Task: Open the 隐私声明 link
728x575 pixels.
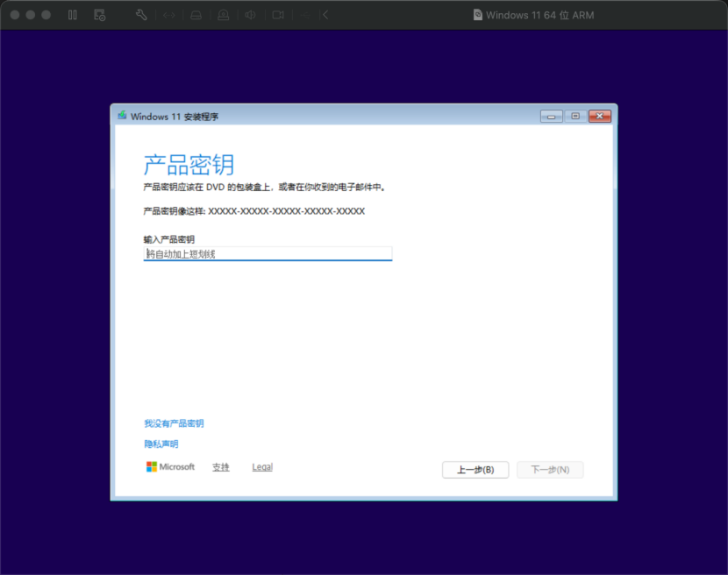Action: [x=161, y=444]
